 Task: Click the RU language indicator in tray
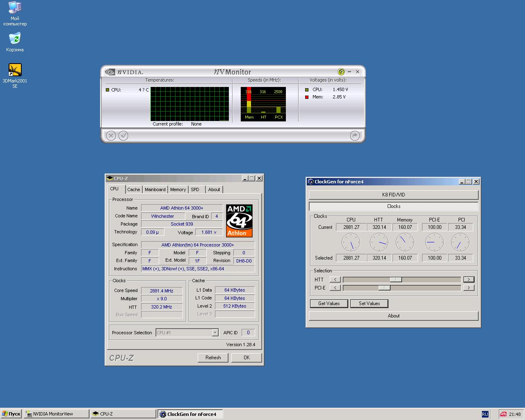tap(485, 414)
